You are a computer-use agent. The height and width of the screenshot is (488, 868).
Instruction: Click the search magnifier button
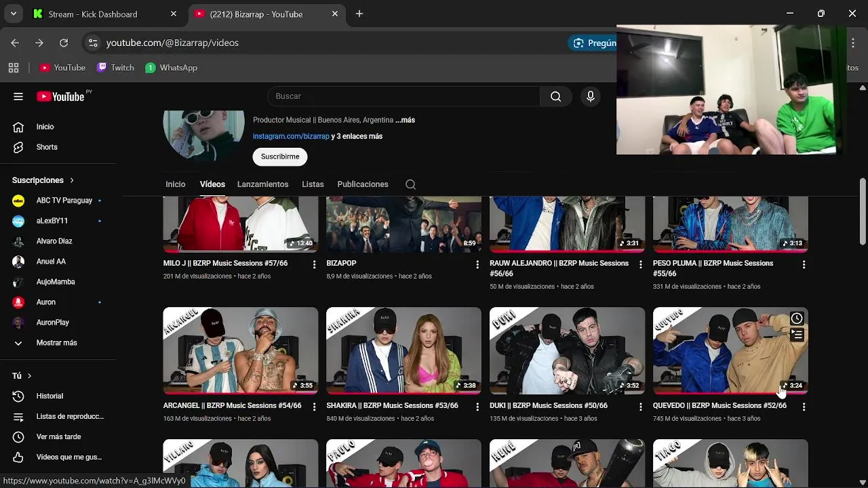(555, 96)
